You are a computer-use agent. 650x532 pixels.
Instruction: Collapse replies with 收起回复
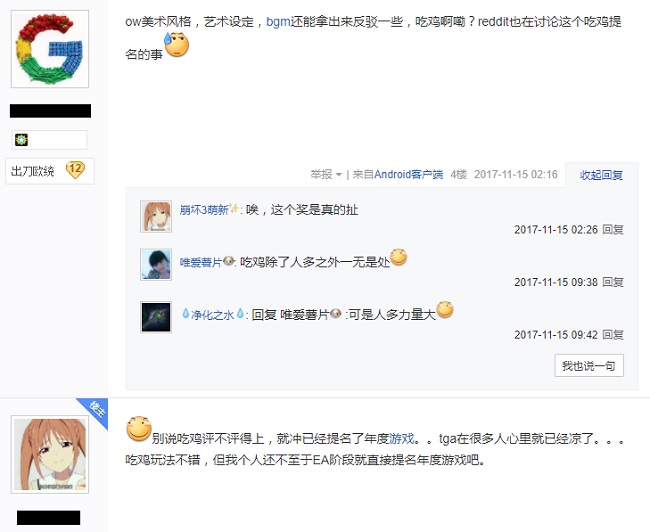[x=601, y=175]
